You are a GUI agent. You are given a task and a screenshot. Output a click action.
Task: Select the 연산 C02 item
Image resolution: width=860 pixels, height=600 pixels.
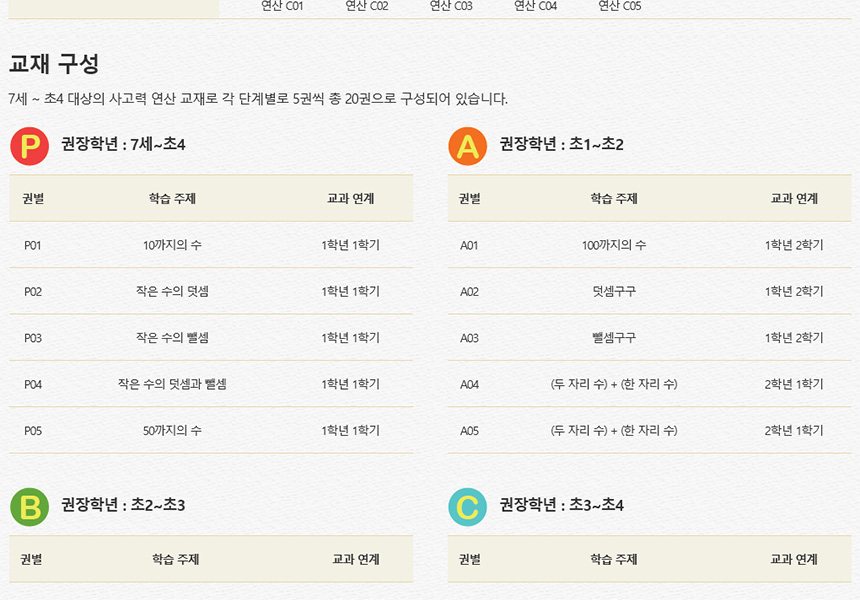point(366,6)
